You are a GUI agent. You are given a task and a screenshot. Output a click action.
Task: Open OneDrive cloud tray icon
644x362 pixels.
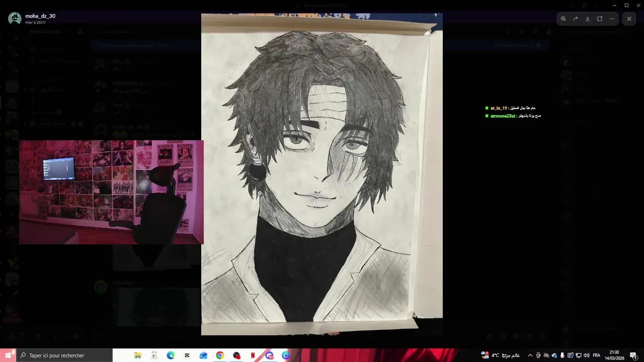point(554,355)
